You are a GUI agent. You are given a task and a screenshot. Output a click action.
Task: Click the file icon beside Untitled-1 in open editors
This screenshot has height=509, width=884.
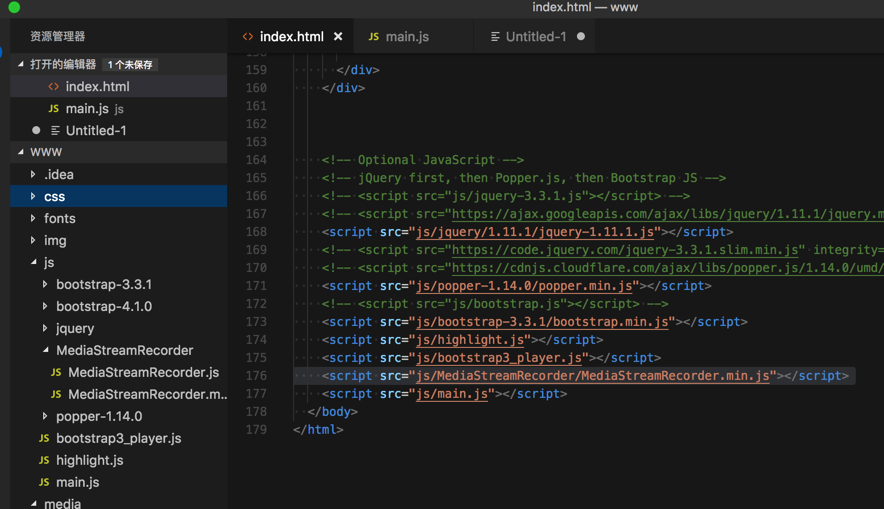[x=55, y=131]
